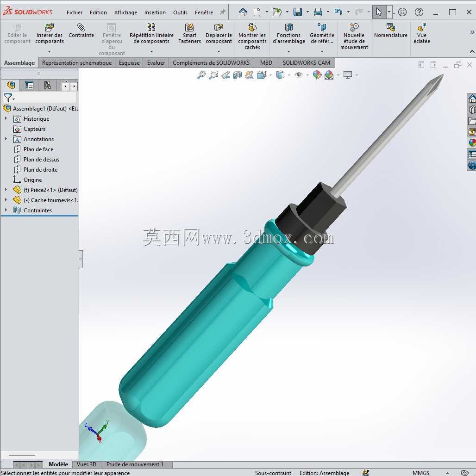
Task: Open Représentation schématique tab
Action: pyautogui.click(x=77, y=63)
